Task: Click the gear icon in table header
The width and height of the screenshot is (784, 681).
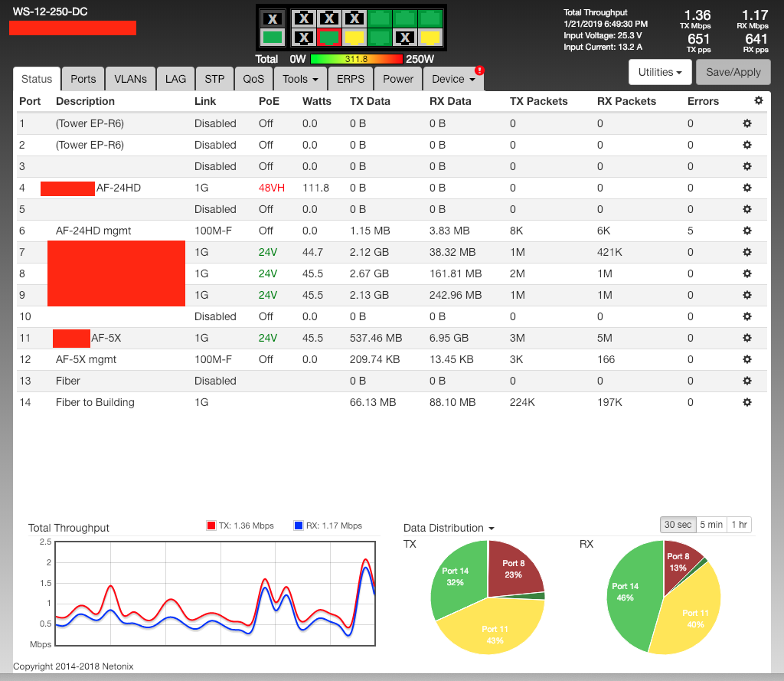Action: [x=758, y=100]
